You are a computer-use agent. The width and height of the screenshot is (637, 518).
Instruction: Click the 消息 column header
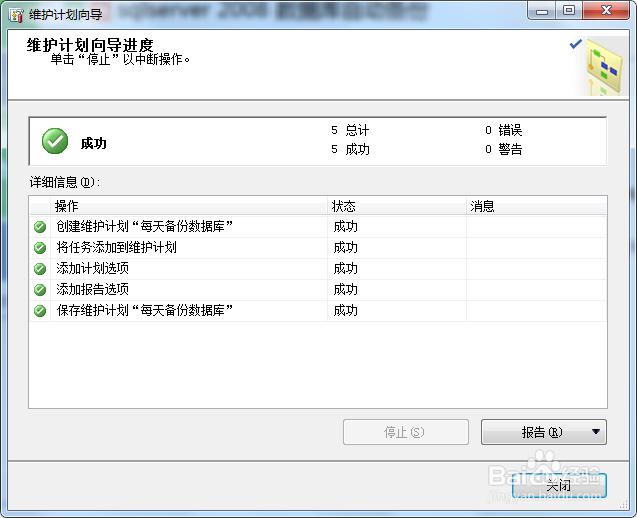[537, 206]
